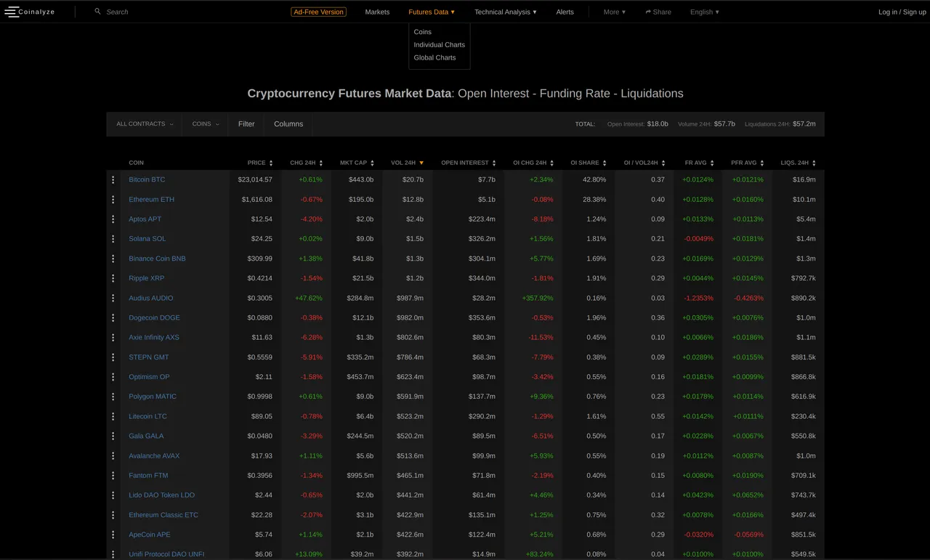
Task: Open the Technical Analysis dropdown
Action: click(506, 12)
